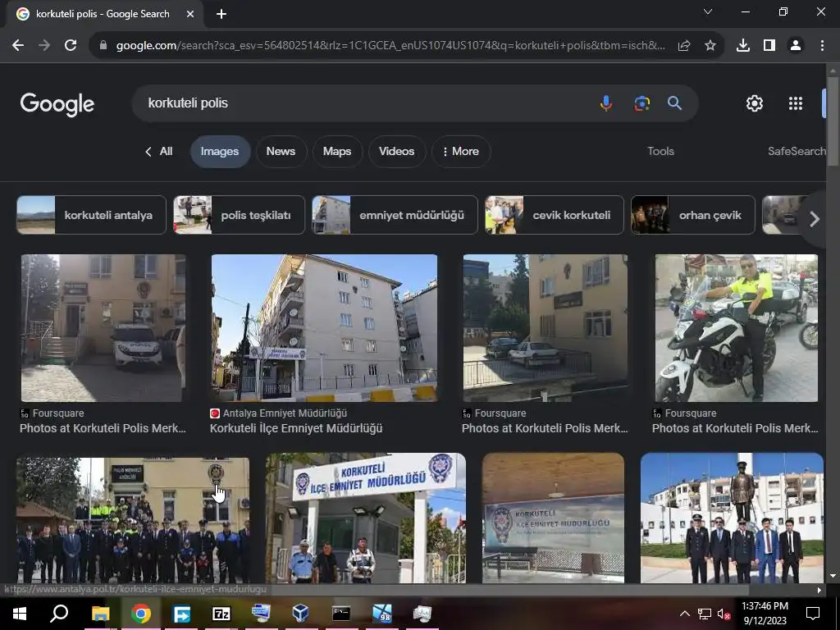Viewport: 840px width, 630px height.
Task: Open the motorcycle officer photo
Action: click(736, 328)
